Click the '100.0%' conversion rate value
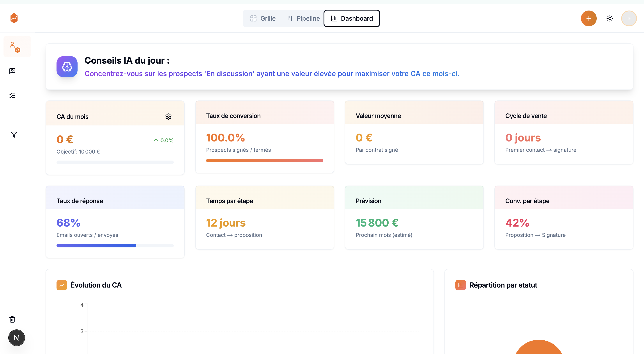The height and width of the screenshot is (354, 644). (x=225, y=138)
